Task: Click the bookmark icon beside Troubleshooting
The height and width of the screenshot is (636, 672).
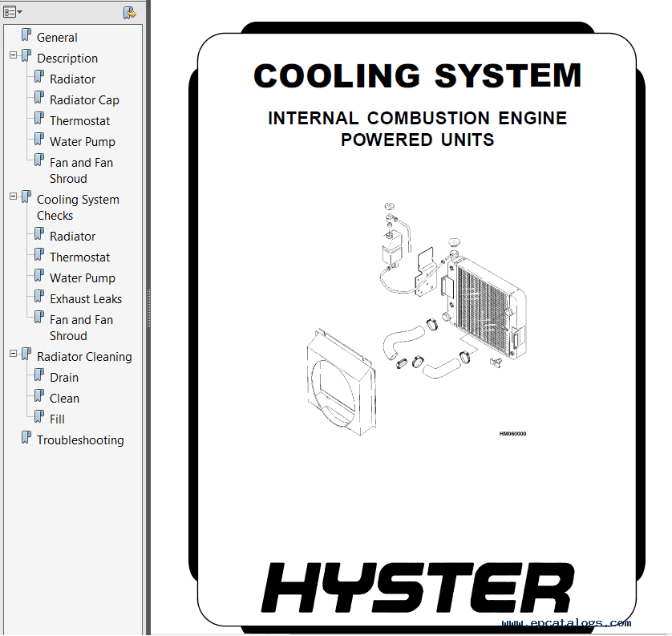Action: coord(26,438)
